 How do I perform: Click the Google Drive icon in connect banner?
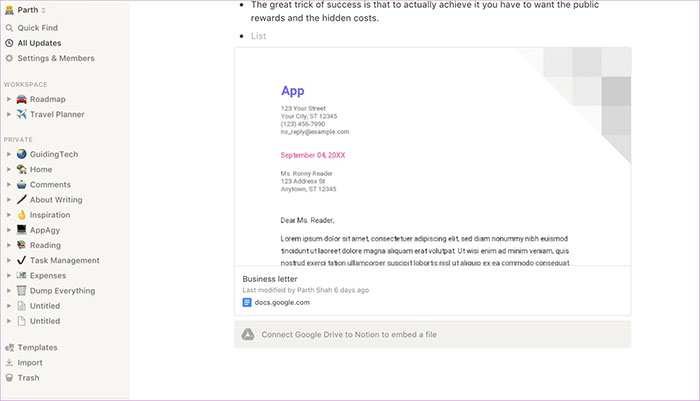pos(247,334)
